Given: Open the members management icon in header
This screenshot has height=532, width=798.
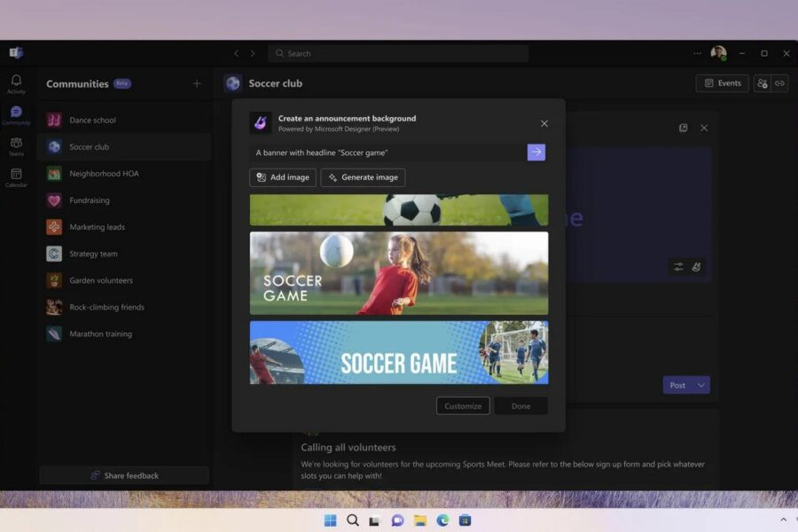Looking at the screenshot, I should point(762,83).
